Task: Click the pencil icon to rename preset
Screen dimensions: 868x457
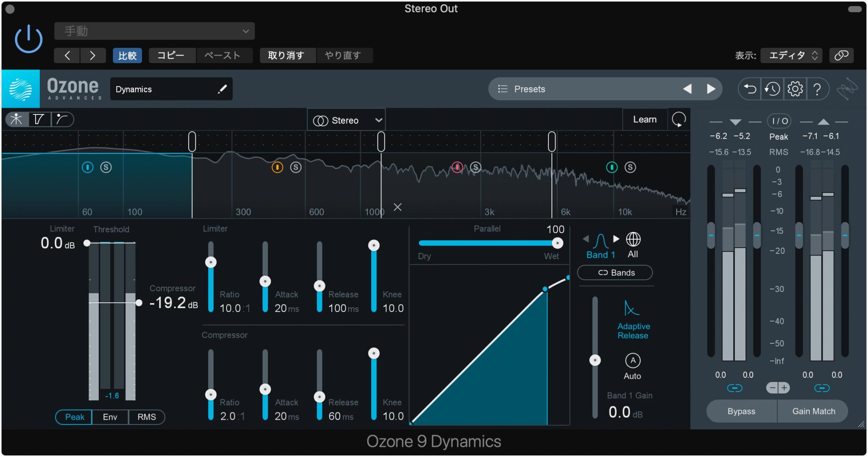Action: [222, 89]
